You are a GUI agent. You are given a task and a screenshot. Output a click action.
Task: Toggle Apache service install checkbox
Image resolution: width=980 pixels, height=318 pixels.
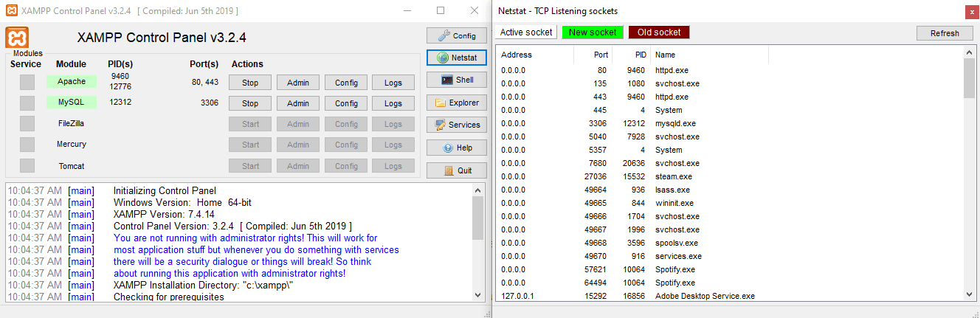(x=27, y=82)
